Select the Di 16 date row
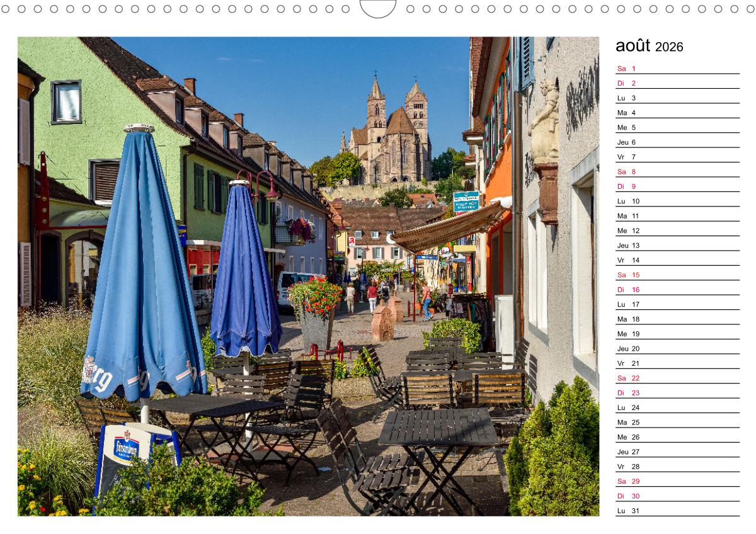The width and height of the screenshot is (756, 534). click(677, 290)
